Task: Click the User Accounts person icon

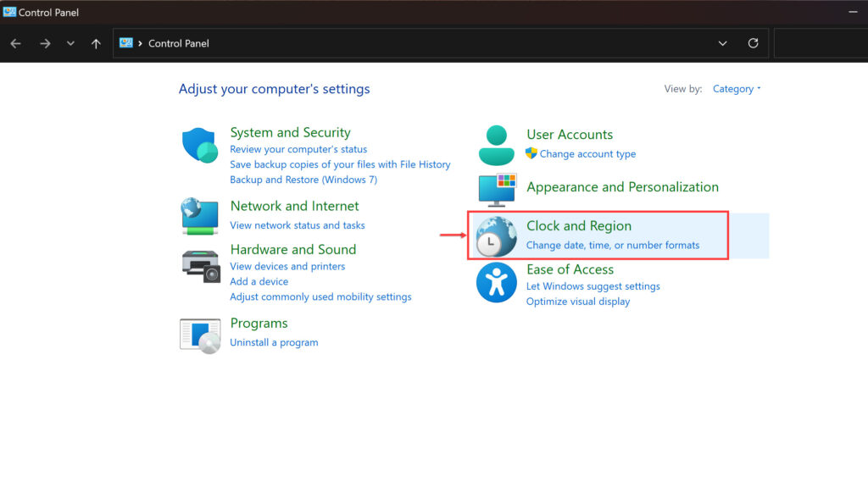Action: coord(497,145)
